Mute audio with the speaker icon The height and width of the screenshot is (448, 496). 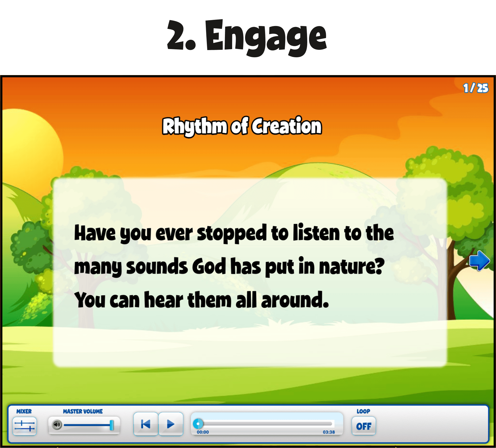(57, 425)
